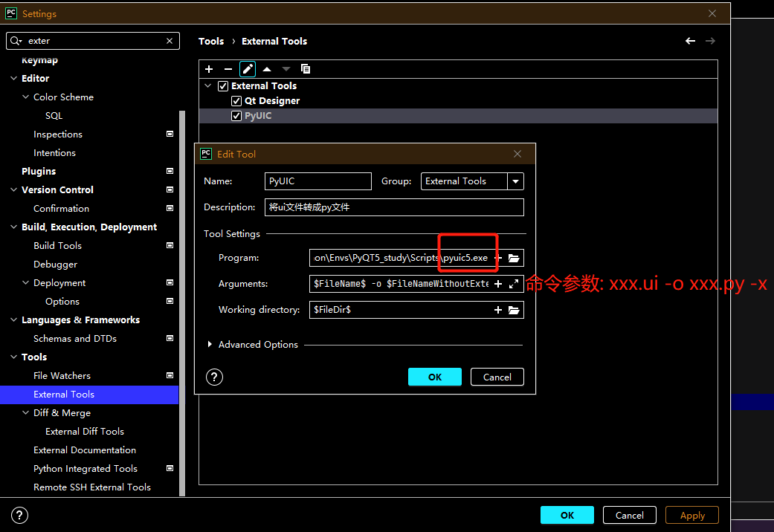Image resolution: width=774 pixels, height=532 pixels.
Task: Expand Advanced Options in Edit Tool dialog
Action: 210,345
